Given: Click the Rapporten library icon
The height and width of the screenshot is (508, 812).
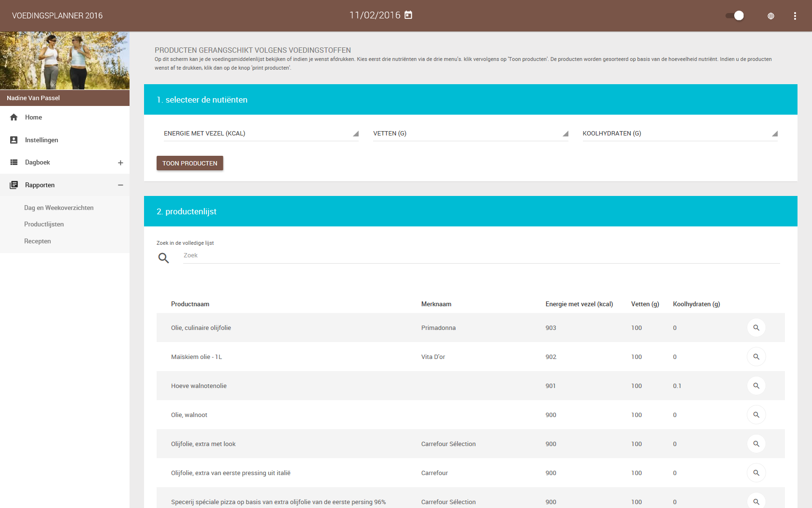Looking at the screenshot, I should point(14,185).
